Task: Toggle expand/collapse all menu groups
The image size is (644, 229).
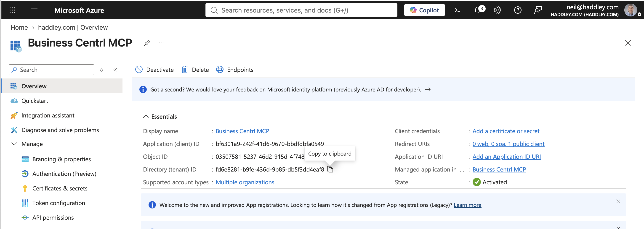Action: (101, 70)
